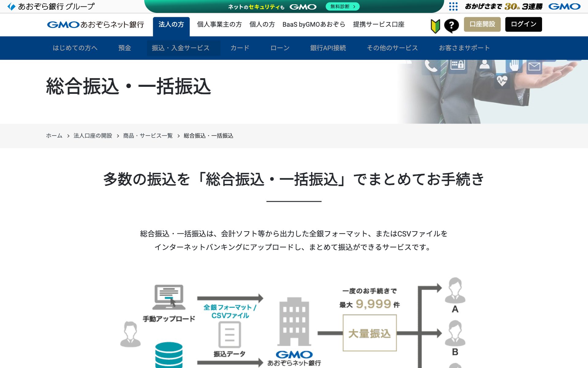
Task: Click the grey bank building icon
Action: point(294,321)
